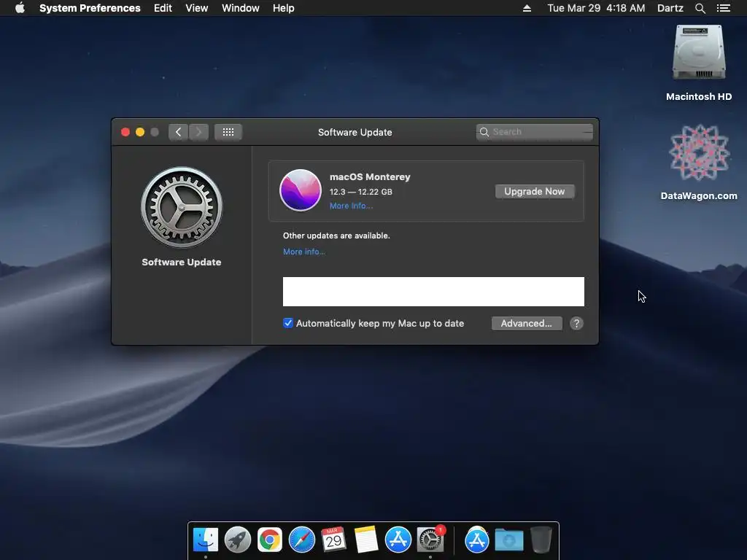Open App Store icon right of Dock divider
The image size is (747, 560).
coord(476,540)
